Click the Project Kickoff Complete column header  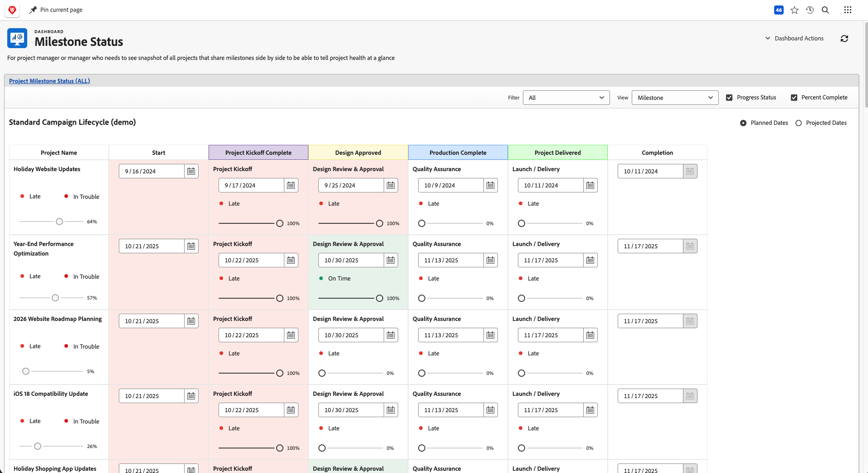[258, 153]
